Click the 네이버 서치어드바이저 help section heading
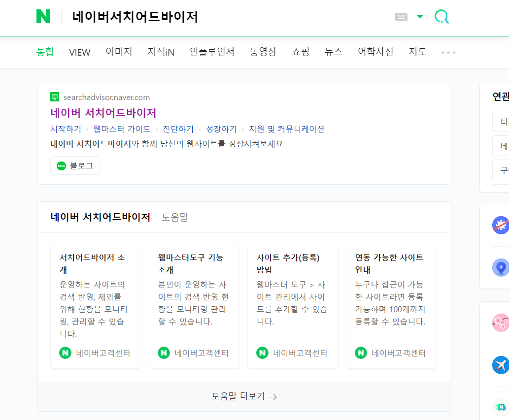 pyautogui.click(x=101, y=217)
